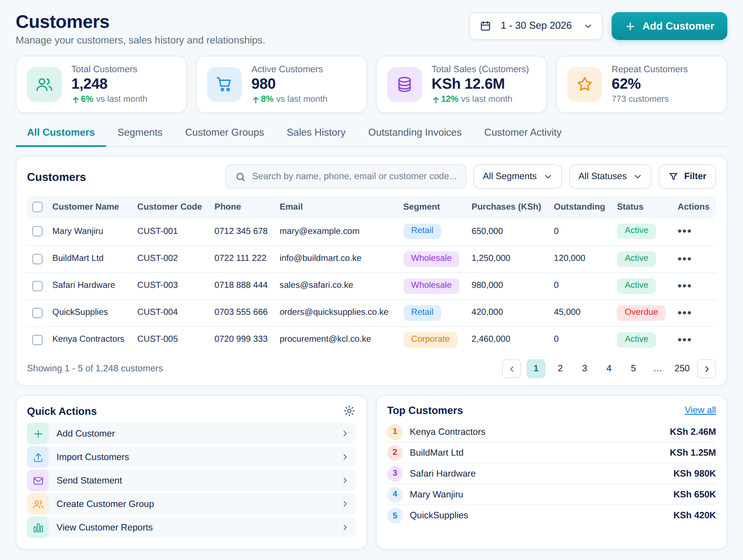The image size is (743, 560).
Task: Expand the All Statuses dropdown
Action: [610, 177]
